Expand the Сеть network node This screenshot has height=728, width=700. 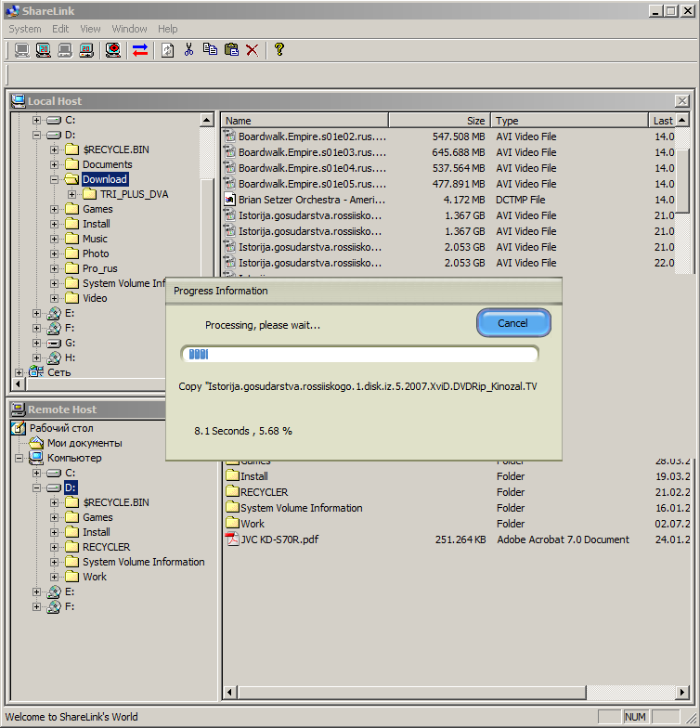point(19,373)
